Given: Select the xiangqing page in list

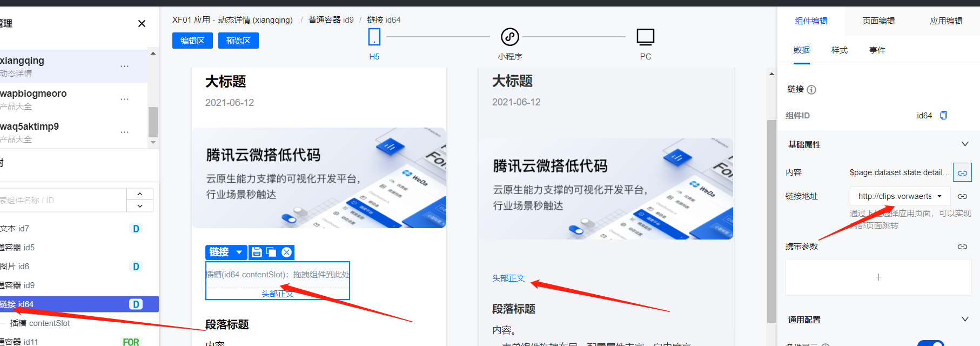Looking at the screenshot, I should [x=73, y=66].
